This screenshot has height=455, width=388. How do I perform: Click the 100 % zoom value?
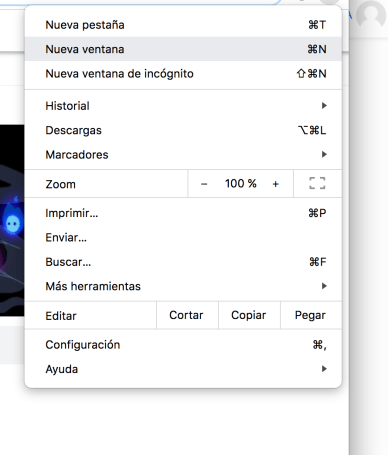coord(241,183)
